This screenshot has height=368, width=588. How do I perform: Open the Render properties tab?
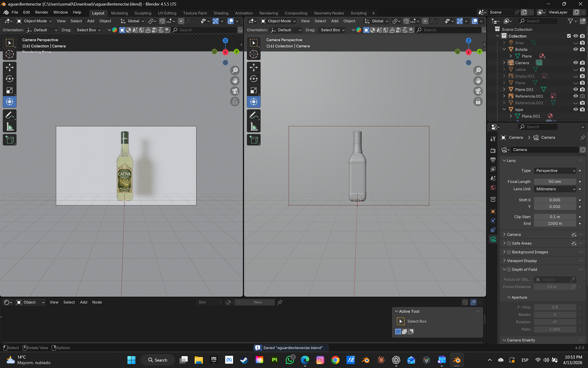tap(493, 150)
